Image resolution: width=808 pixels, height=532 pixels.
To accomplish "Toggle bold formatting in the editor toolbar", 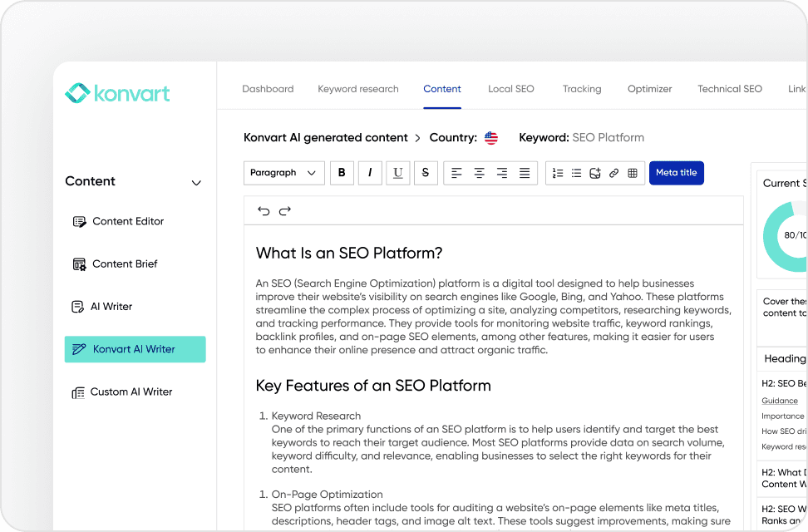I will pos(342,173).
